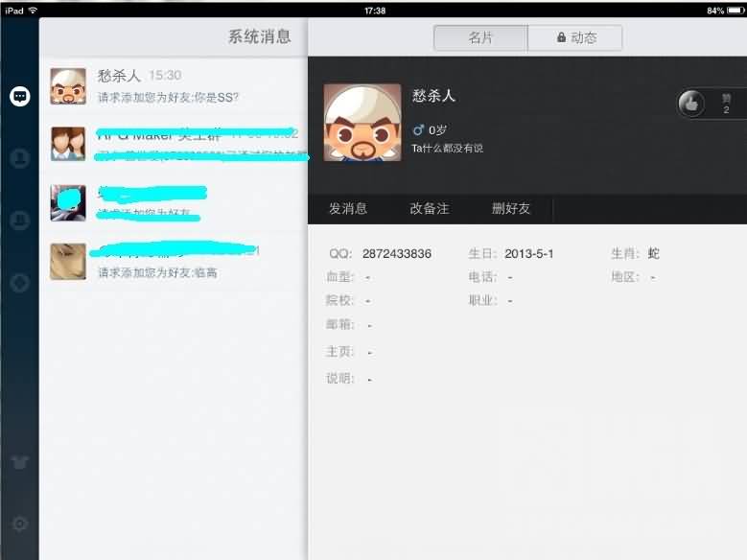Open the settings gear at sidebar bottom
This screenshot has width=747, height=560.
point(19,524)
